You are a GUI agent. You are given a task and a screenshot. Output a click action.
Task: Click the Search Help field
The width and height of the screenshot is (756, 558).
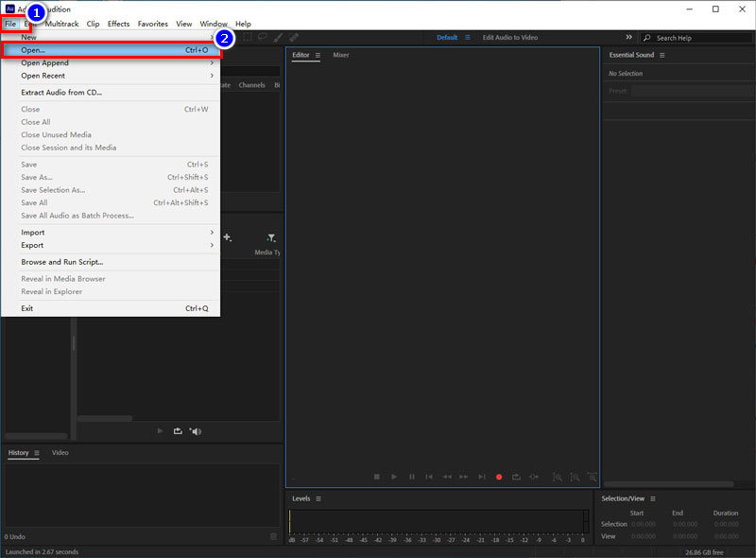click(x=699, y=38)
